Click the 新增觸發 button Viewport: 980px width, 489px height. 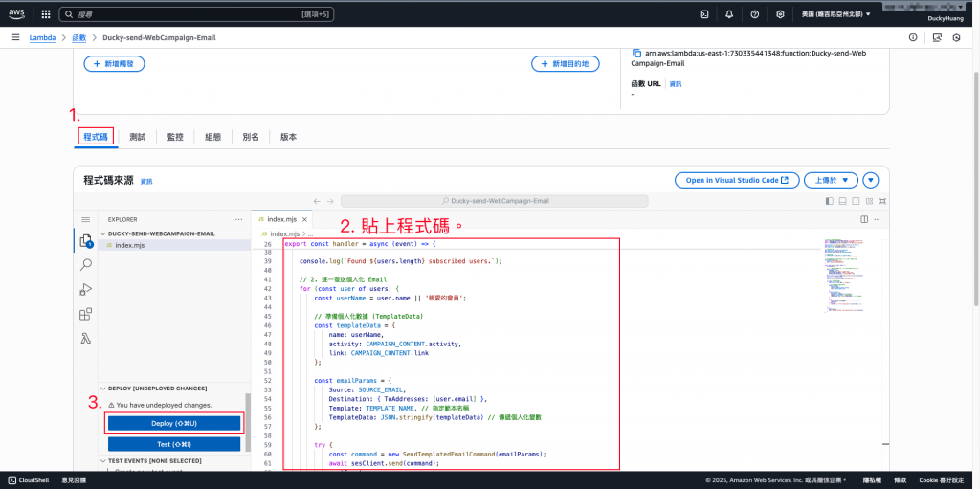[x=115, y=64]
